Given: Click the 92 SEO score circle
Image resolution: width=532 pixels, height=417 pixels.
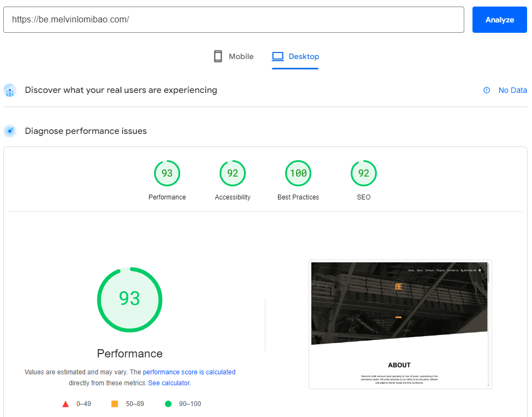Looking at the screenshot, I should [x=364, y=173].
